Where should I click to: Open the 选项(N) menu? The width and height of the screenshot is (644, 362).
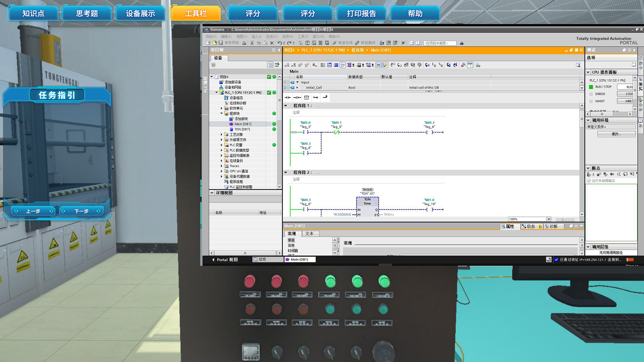tap(287, 37)
